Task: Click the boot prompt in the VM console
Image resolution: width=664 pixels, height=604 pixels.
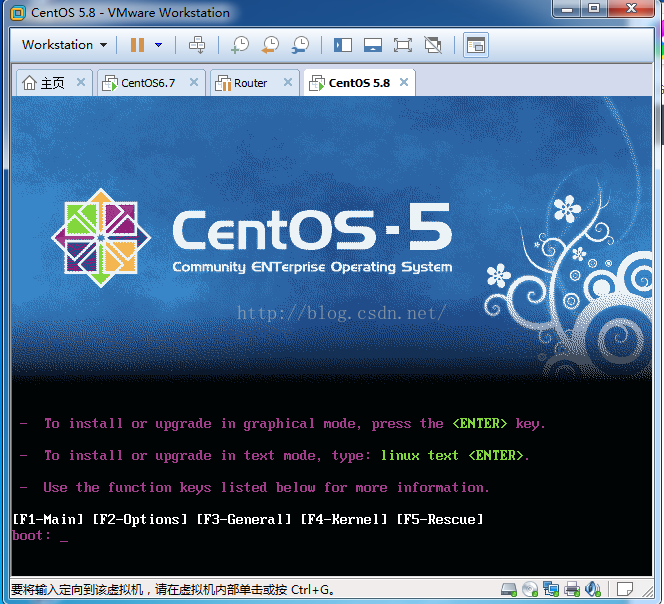Action: point(40,536)
